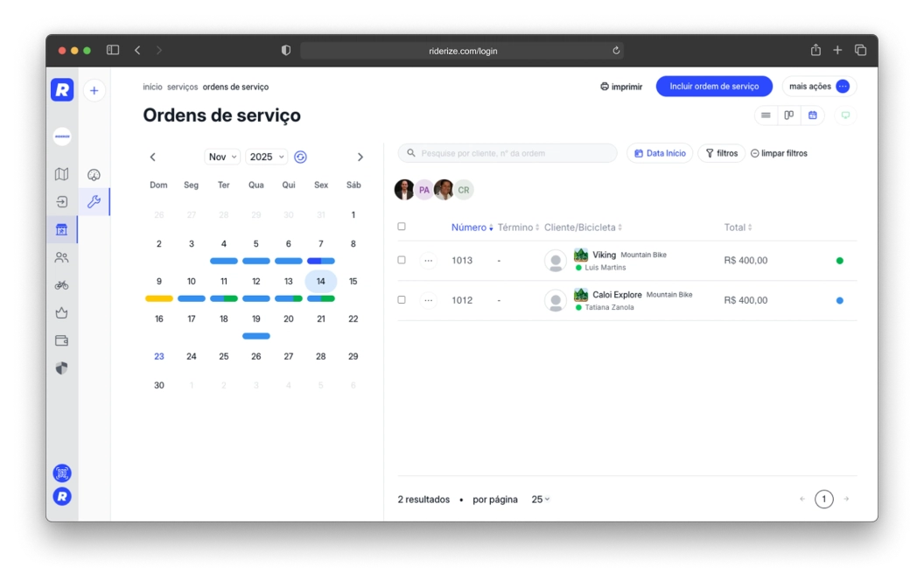The image size is (924, 581).
Task: Select the checkbox for order 1013
Action: pos(402,260)
